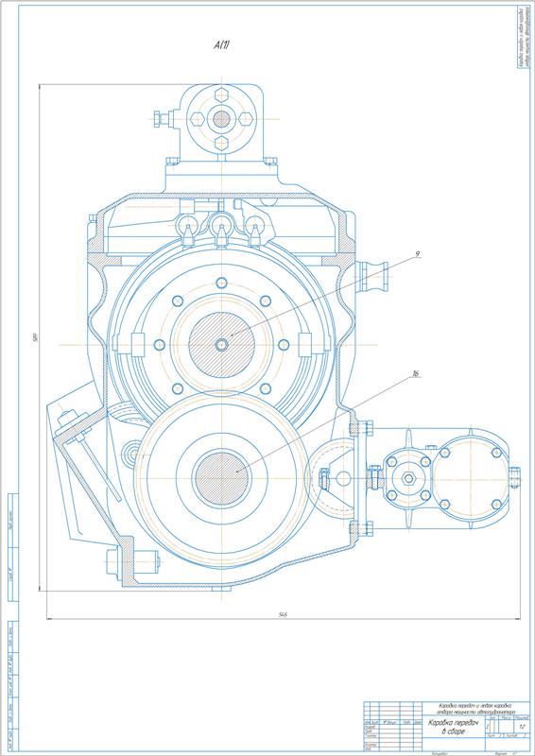Select the hatched lower shaft cross-section

[x=221, y=478]
